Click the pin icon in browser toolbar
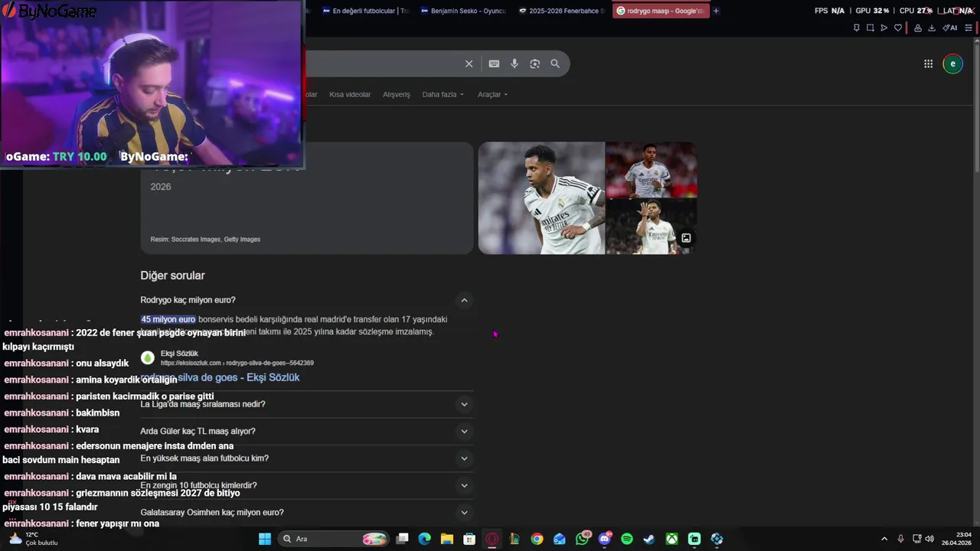Viewport: 980px width, 551px height. [x=856, y=28]
